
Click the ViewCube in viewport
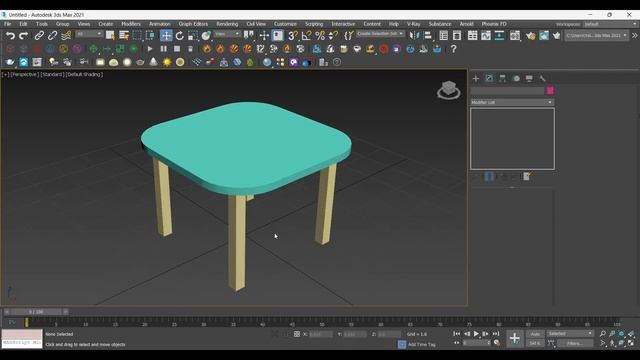[x=449, y=90]
